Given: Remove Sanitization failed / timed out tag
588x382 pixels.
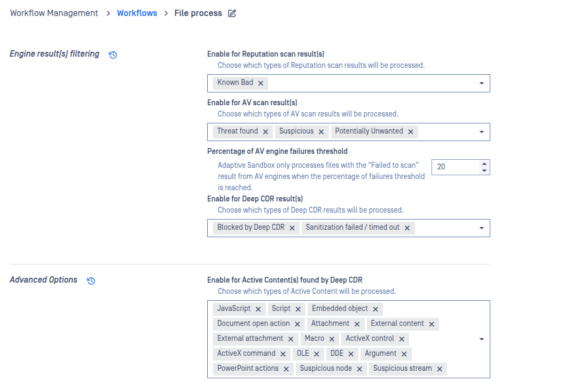Looking at the screenshot, I should [x=407, y=228].
